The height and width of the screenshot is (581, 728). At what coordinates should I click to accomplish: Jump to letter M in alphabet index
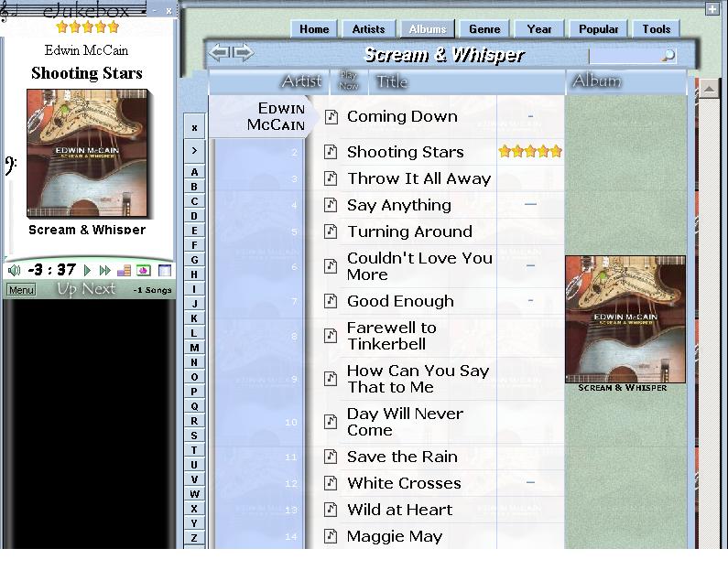(x=194, y=348)
